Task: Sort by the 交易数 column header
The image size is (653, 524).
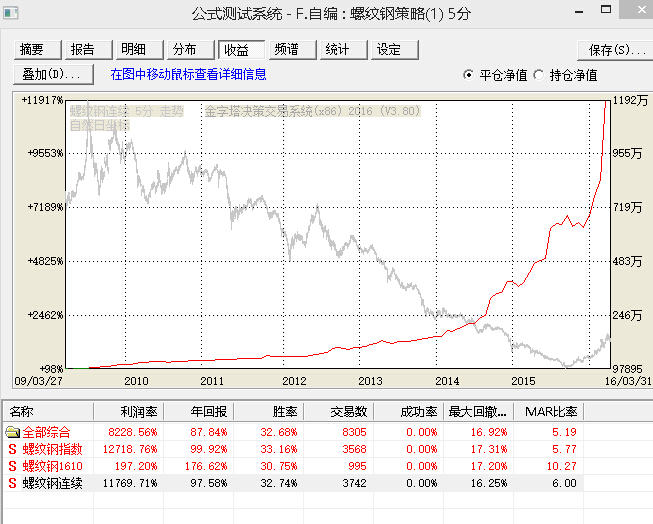Action: click(339, 412)
